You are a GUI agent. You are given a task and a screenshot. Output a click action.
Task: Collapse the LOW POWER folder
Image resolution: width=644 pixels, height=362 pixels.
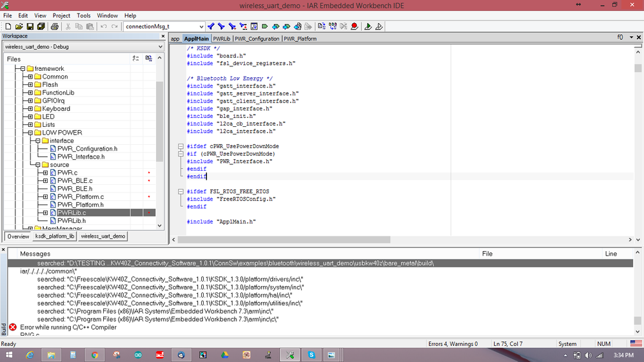point(30,133)
